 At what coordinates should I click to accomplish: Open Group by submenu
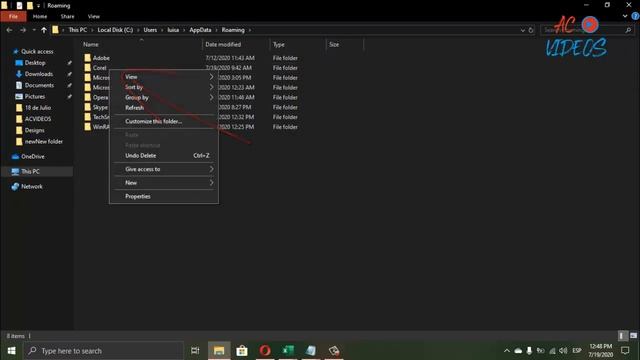(164, 98)
